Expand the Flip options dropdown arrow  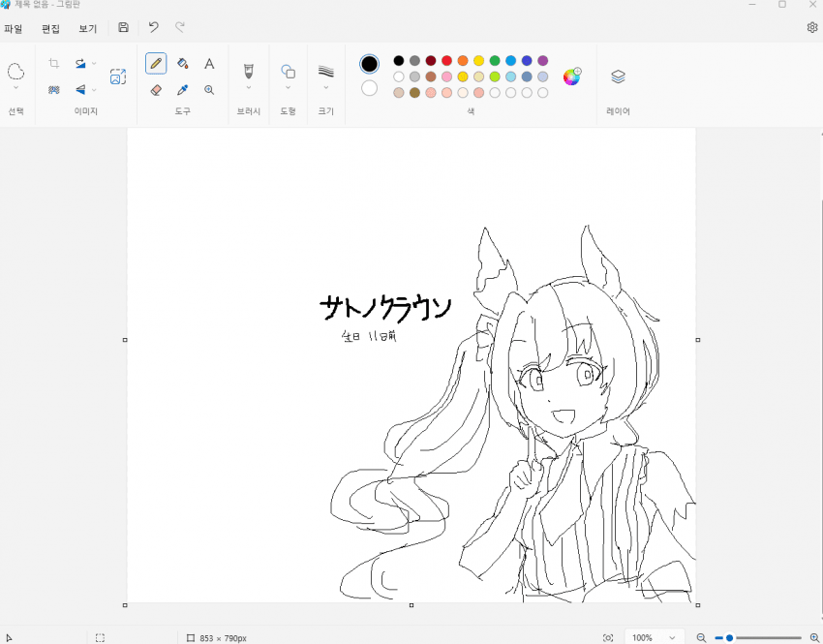pyautogui.click(x=94, y=90)
